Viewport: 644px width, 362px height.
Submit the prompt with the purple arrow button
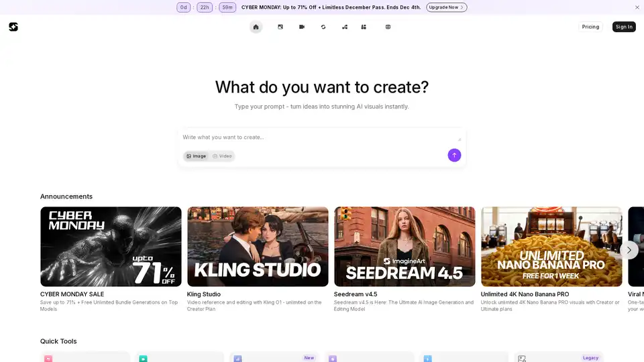click(454, 156)
